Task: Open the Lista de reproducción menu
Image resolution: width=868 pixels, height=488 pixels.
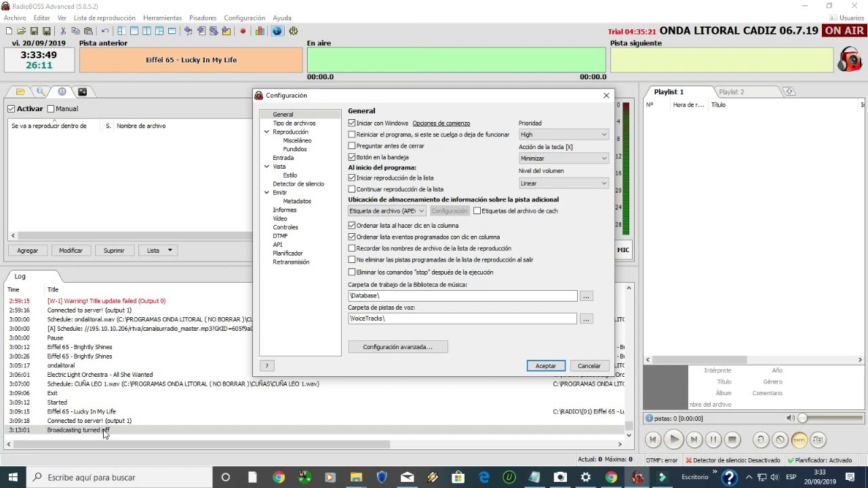Action: coord(104,18)
